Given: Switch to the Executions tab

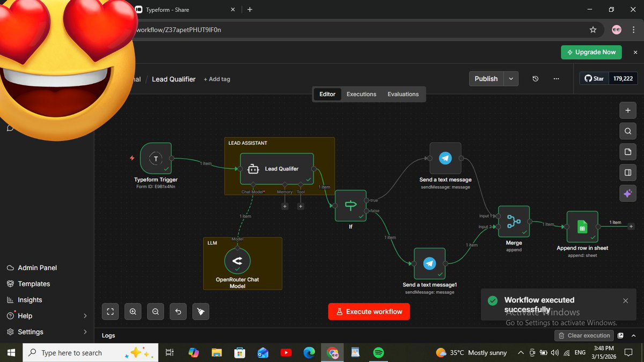Looking at the screenshot, I should tap(361, 94).
